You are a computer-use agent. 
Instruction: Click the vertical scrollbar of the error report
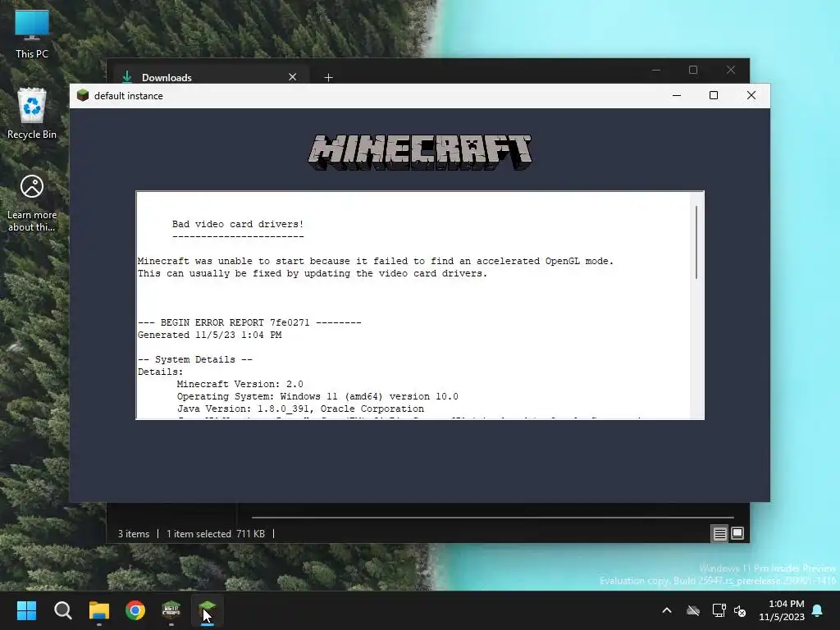click(696, 242)
